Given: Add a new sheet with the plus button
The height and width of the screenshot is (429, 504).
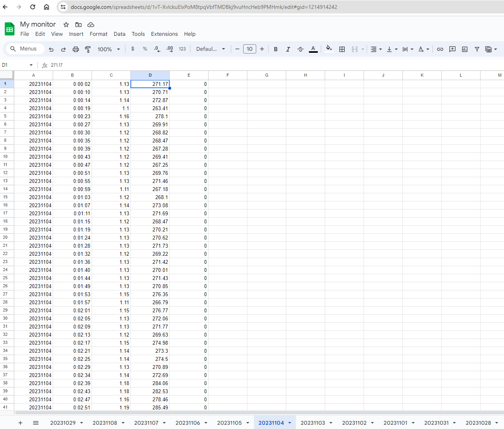Looking at the screenshot, I should pos(20,422).
